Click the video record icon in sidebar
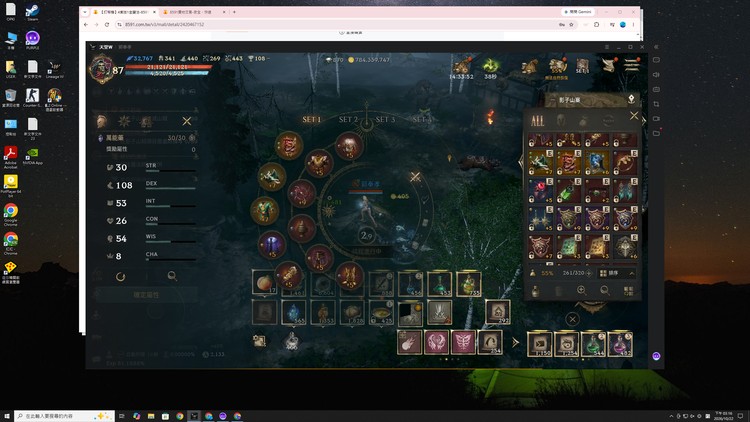 coord(656,119)
